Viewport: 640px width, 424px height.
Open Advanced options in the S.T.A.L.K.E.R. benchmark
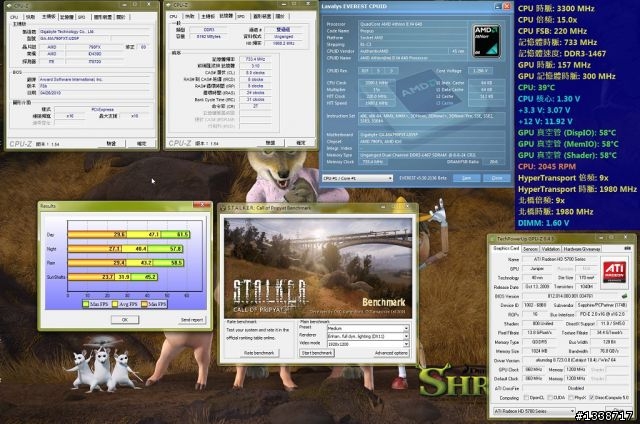391,353
